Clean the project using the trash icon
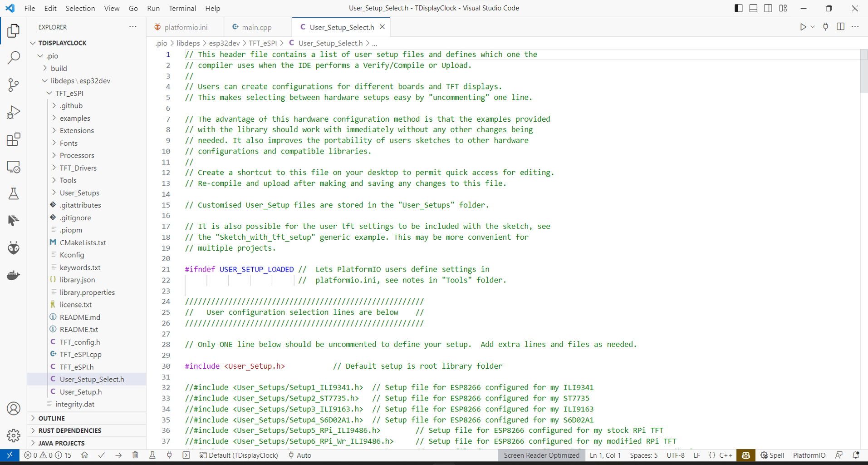The width and height of the screenshot is (868, 465). pos(135,455)
